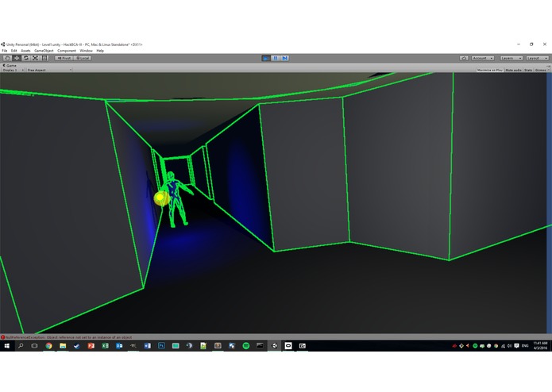Toggle Maximize on Play
The image size is (552, 392).
490,70
